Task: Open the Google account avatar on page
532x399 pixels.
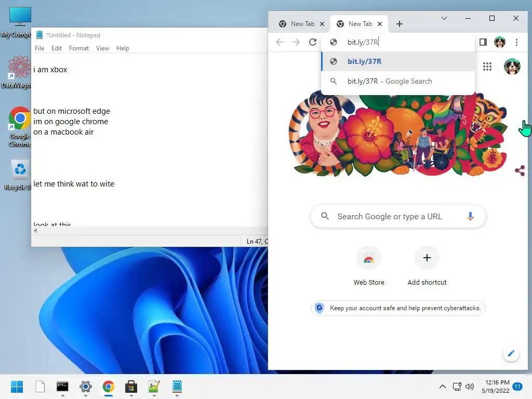Action: [x=512, y=66]
